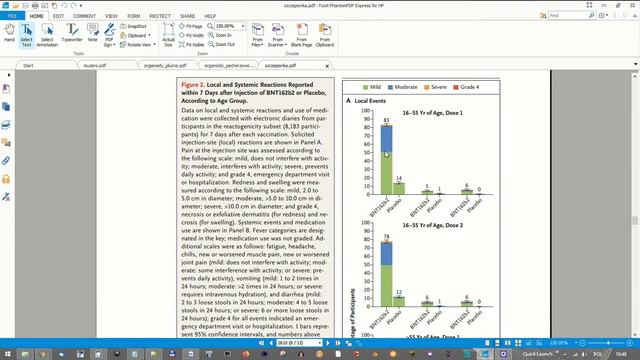This screenshot has width=640, height=360.
Task: Open the document tab list dropdown
Action: (636, 64)
